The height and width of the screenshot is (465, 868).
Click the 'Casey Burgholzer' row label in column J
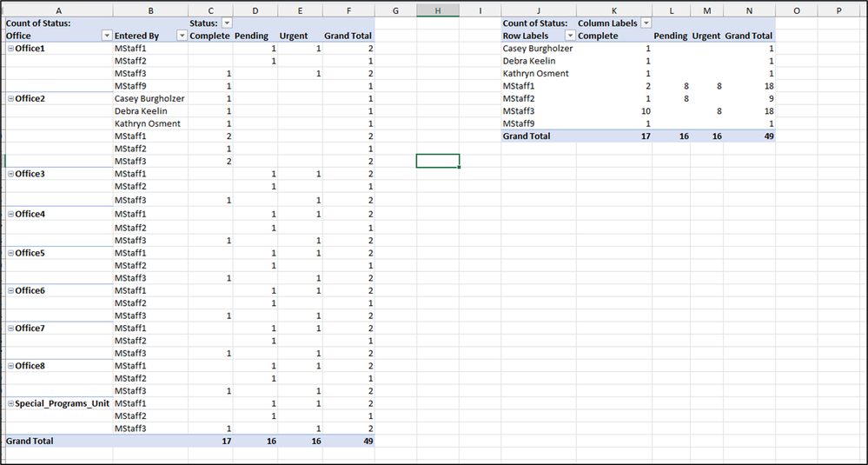pos(539,48)
